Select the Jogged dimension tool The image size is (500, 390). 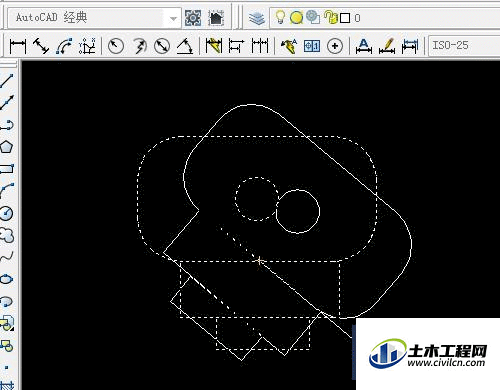pyautogui.click(x=139, y=46)
